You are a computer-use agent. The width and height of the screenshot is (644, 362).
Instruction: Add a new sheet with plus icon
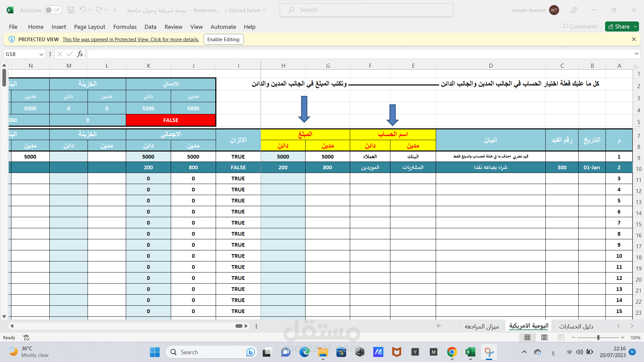tap(438, 326)
